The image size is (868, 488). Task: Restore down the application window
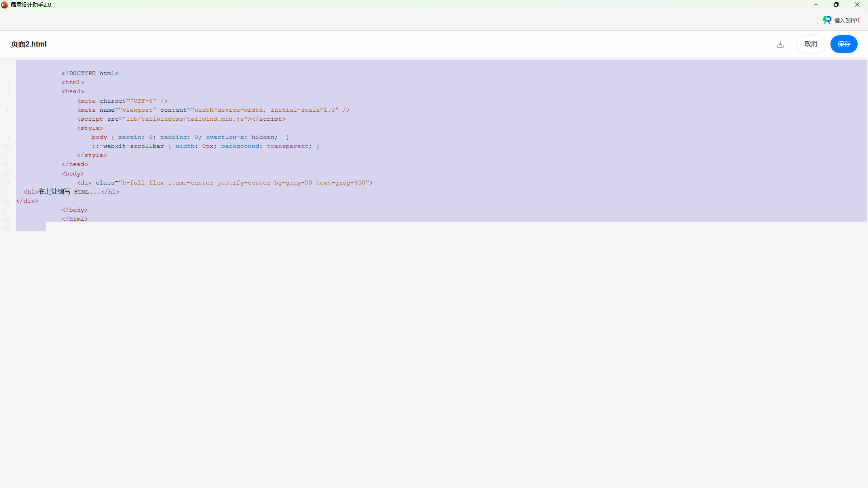pos(836,5)
